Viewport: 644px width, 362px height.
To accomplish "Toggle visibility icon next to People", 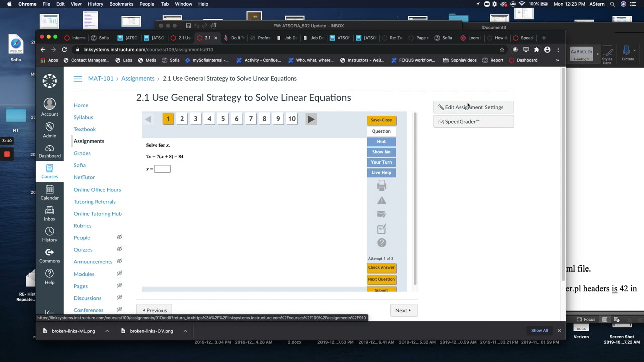I will coord(119,237).
